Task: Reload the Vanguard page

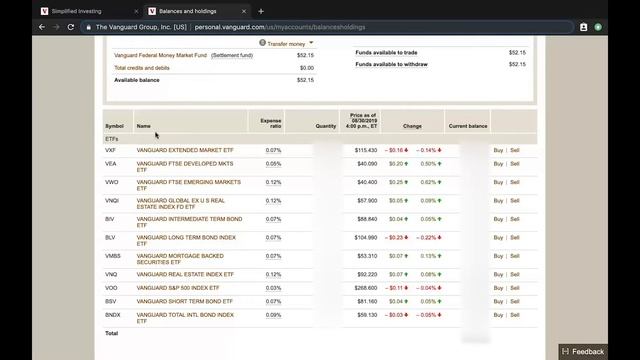Action: pos(71,27)
